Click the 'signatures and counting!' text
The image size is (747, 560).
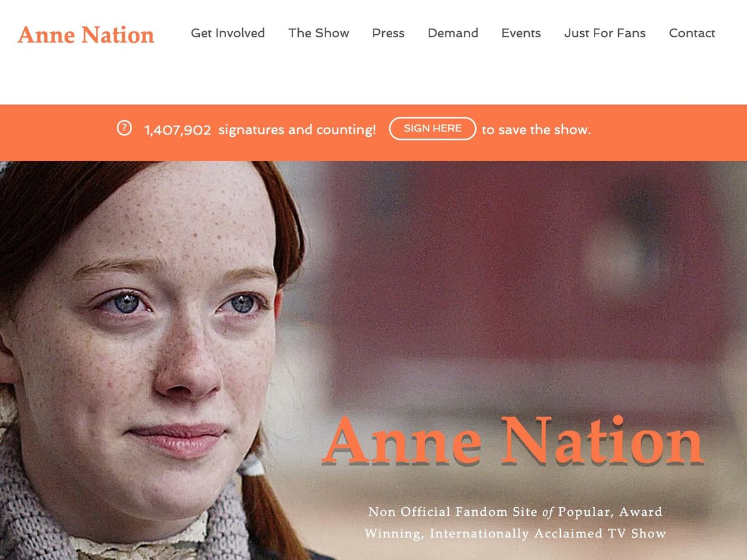[x=297, y=129]
